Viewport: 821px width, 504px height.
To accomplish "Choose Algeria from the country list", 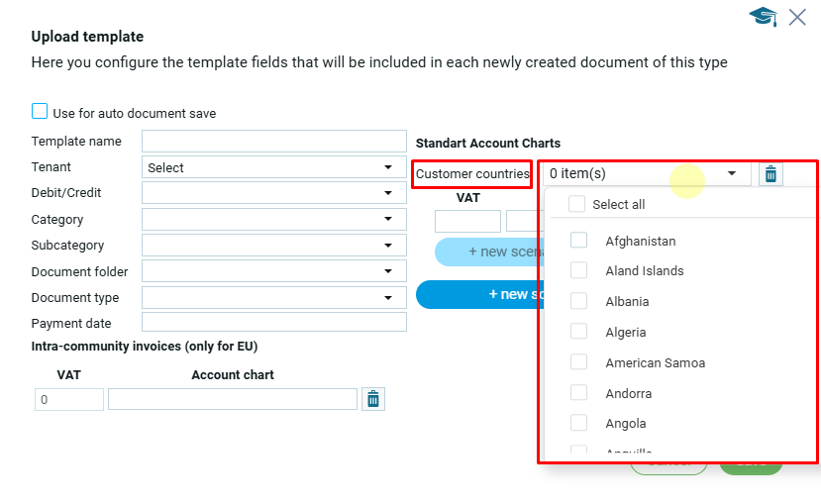I will (579, 332).
